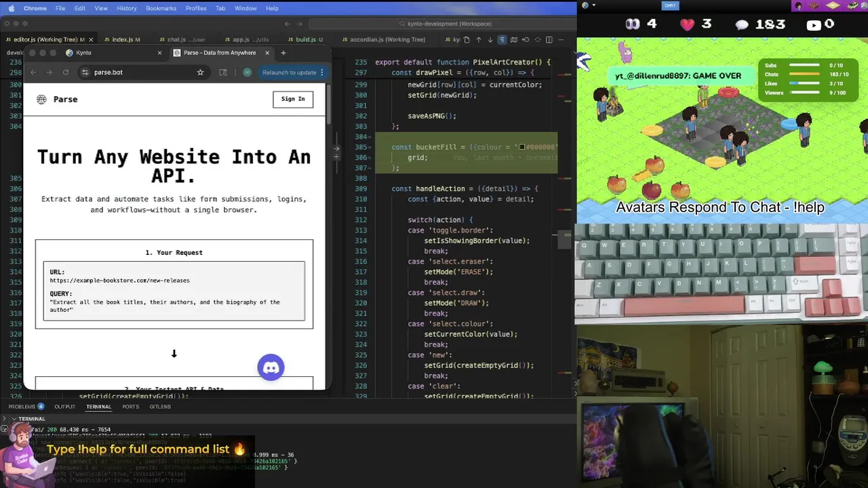
Task: Toggle whitespace diff icon in editor toolbar
Action: click(502, 40)
